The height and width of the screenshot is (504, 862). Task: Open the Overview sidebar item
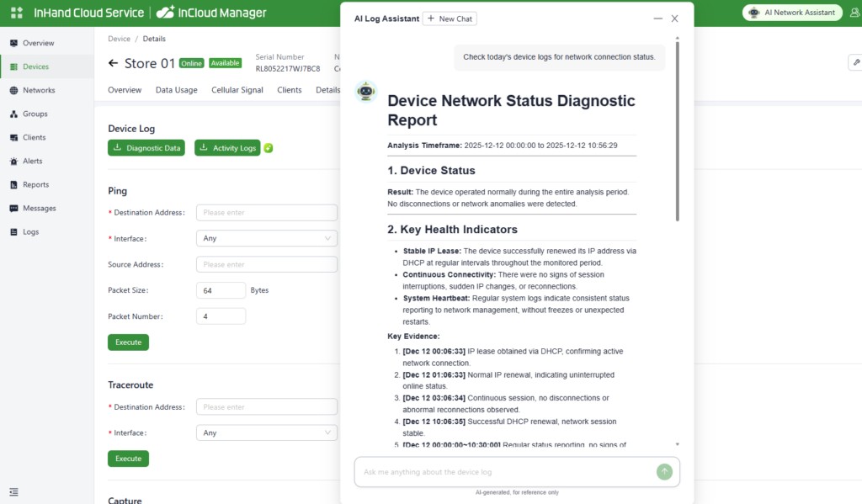pyautogui.click(x=38, y=43)
